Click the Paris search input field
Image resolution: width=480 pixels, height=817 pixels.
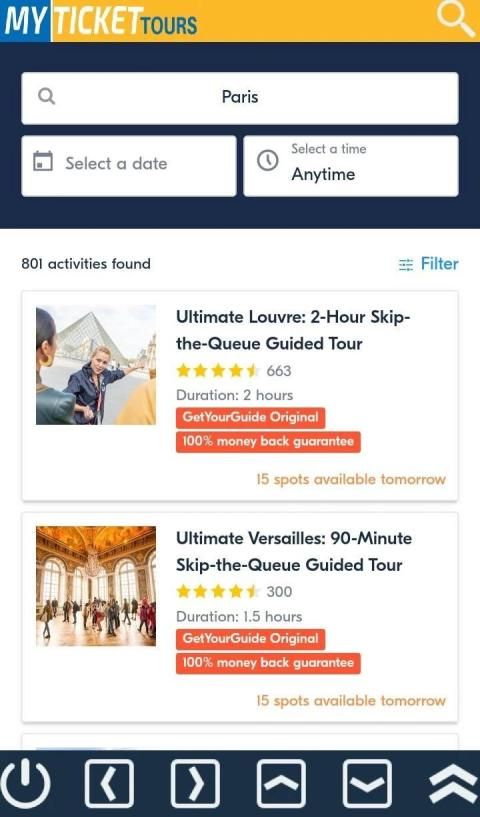pos(240,98)
